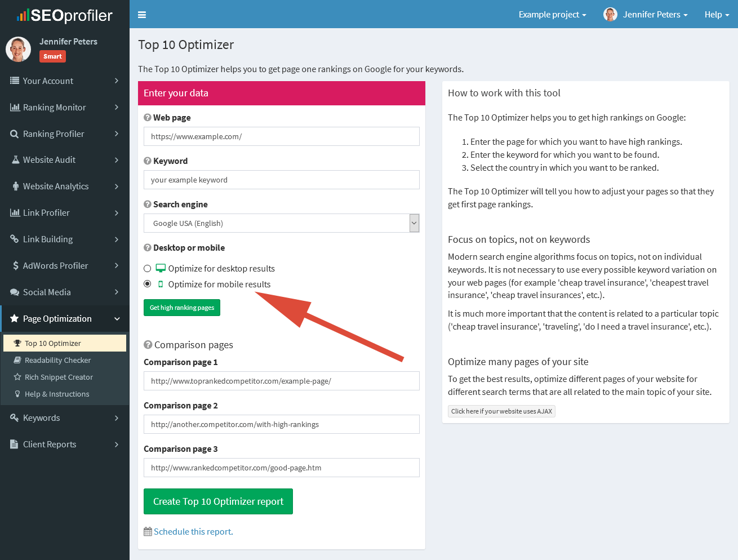Select Optimize for desktop results
Screen dimensions: 738x560
[x=147, y=268]
